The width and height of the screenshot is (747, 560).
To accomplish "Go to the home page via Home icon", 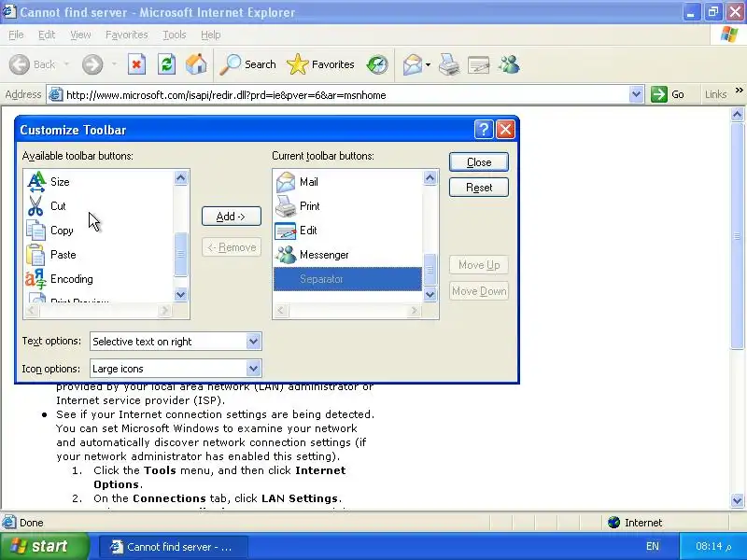I will pyautogui.click(x=196, y=64).
